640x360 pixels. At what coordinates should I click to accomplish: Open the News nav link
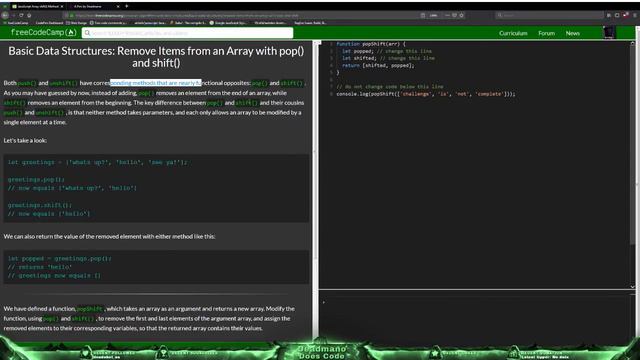pos(573,33)
